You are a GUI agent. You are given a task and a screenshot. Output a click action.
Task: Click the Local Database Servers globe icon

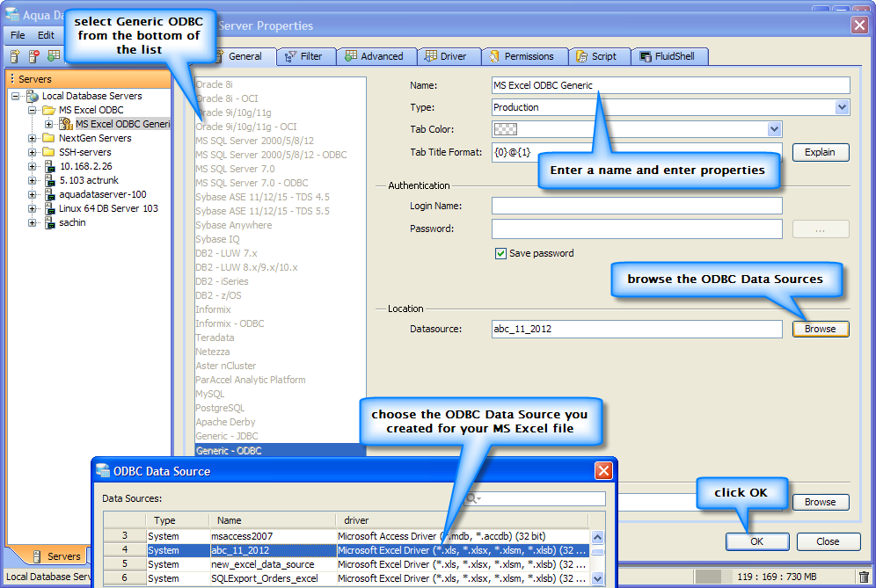(x=33, y=96)
